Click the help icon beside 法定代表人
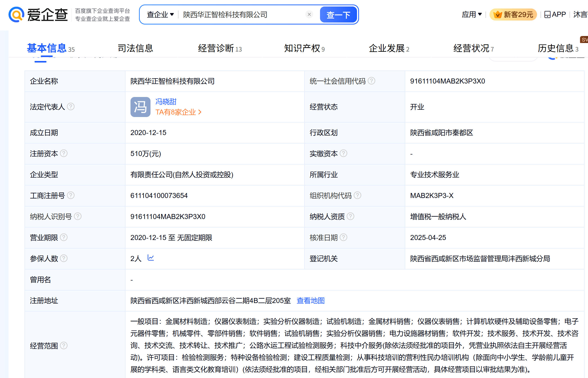The width and height of the screenshot is (588, 378). click(71, 107)
